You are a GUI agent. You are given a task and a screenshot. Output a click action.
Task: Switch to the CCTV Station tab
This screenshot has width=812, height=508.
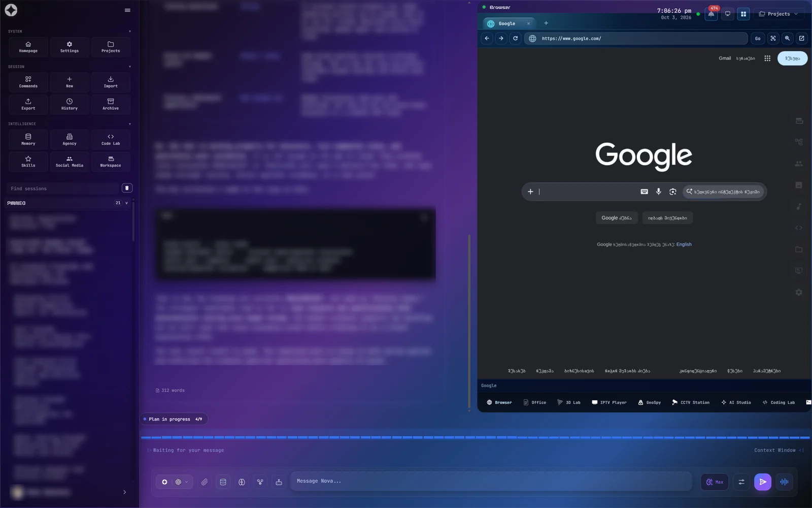click(x=691, y=402)
